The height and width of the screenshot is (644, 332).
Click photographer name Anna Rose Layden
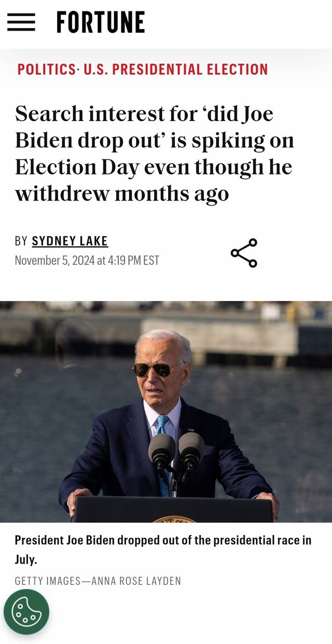coord(136,581)
